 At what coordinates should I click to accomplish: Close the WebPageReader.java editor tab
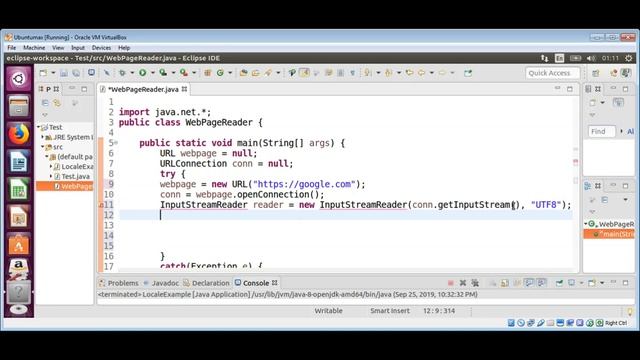coord(184,89)
